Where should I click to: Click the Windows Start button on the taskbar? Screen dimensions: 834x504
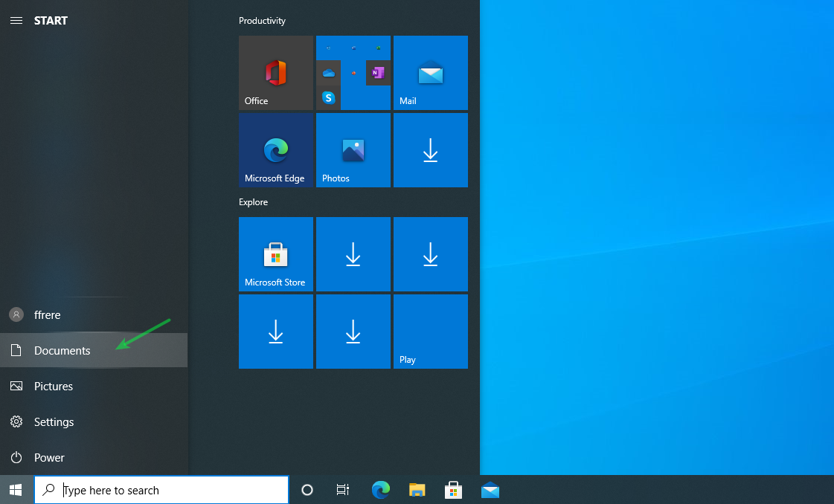[16, 490]
